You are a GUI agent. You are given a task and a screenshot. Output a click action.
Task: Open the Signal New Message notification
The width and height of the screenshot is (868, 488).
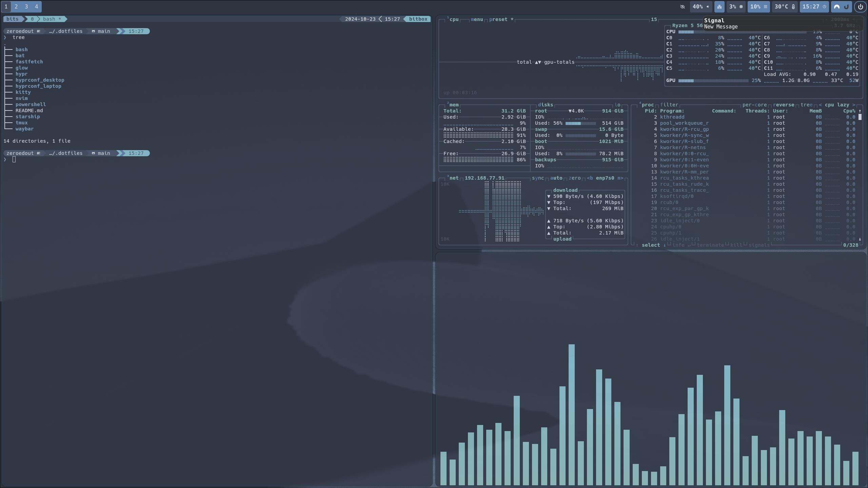coord(780,23)
